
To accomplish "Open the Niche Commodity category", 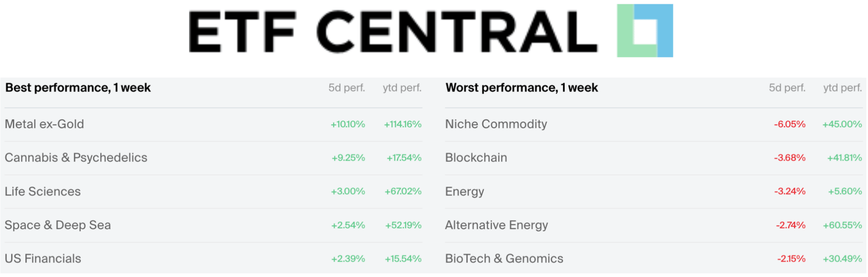I will pos(496,124).
